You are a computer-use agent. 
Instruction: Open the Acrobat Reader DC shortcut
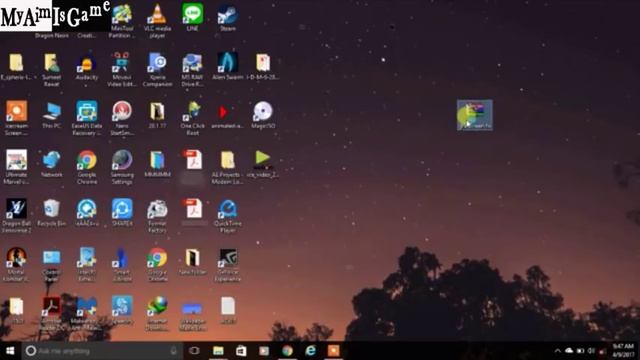51,313
